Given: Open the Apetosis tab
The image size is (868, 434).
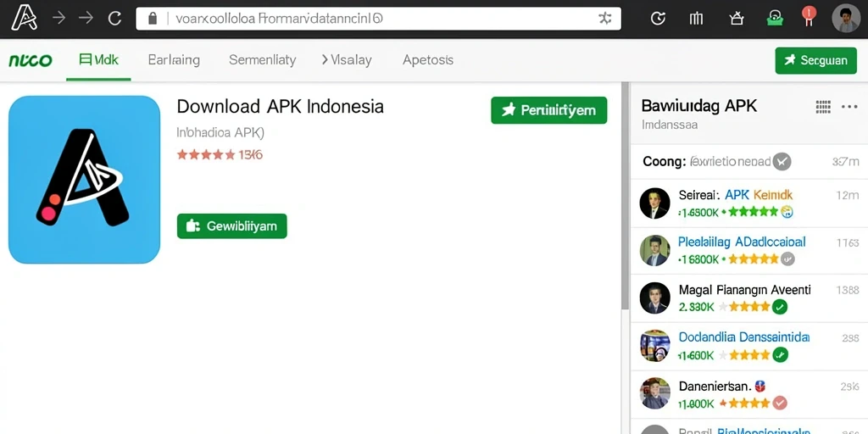Looking at the screenshot, I should 428,60.
